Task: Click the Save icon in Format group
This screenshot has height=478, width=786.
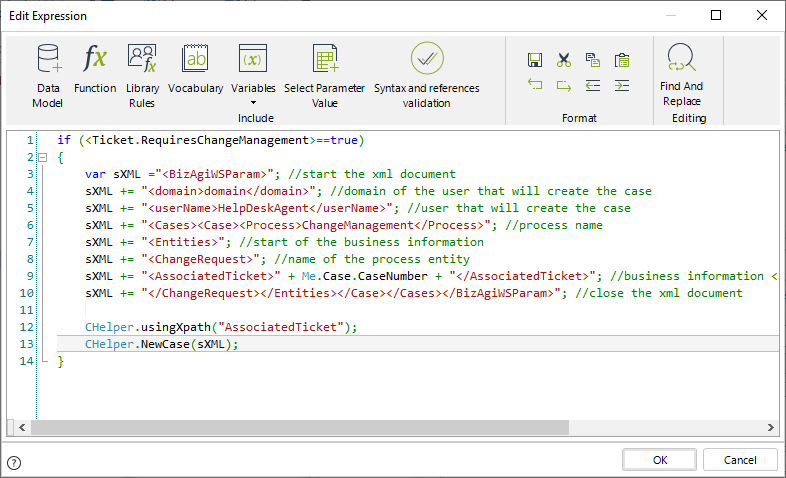Action: [535, 60]
